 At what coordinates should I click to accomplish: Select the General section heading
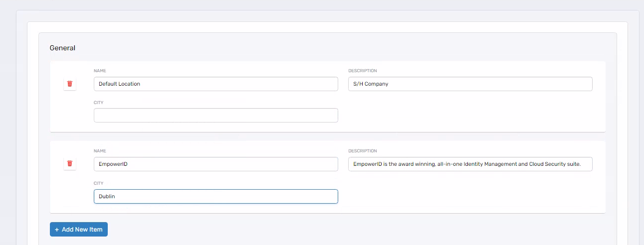pyautogui.click(x=62, y=48)
